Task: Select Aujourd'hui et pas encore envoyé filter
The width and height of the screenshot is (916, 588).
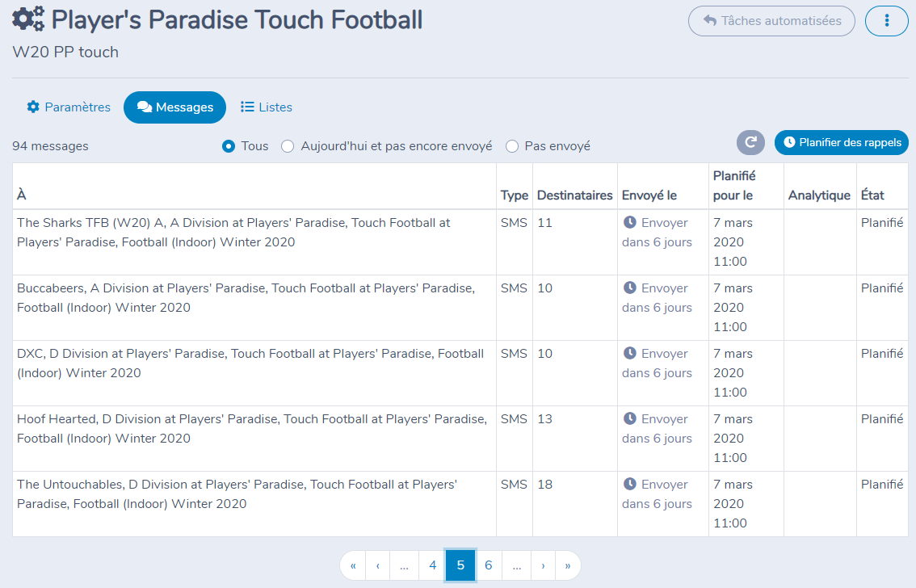Action: click(288, 146)
